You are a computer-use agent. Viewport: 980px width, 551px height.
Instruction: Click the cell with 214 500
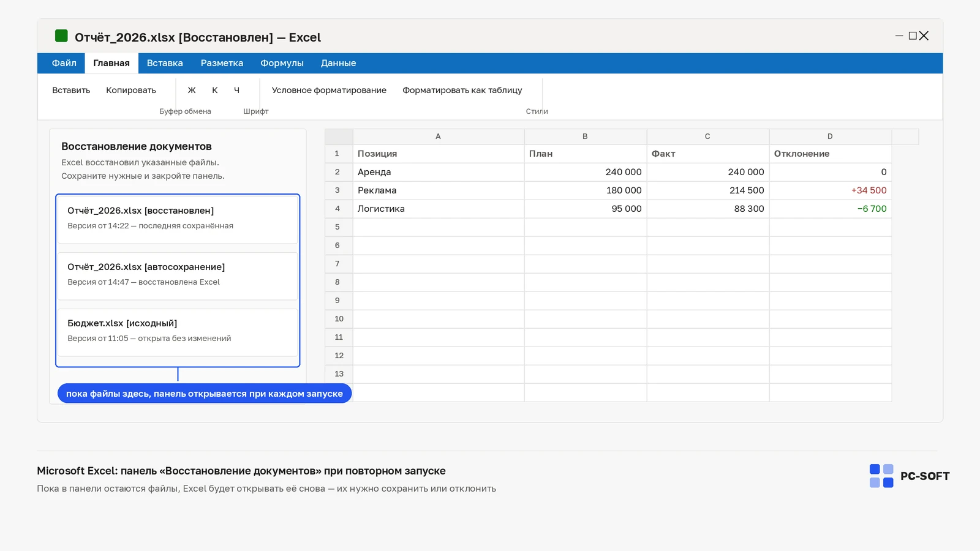pyautogui.click(x=707, y=190)
